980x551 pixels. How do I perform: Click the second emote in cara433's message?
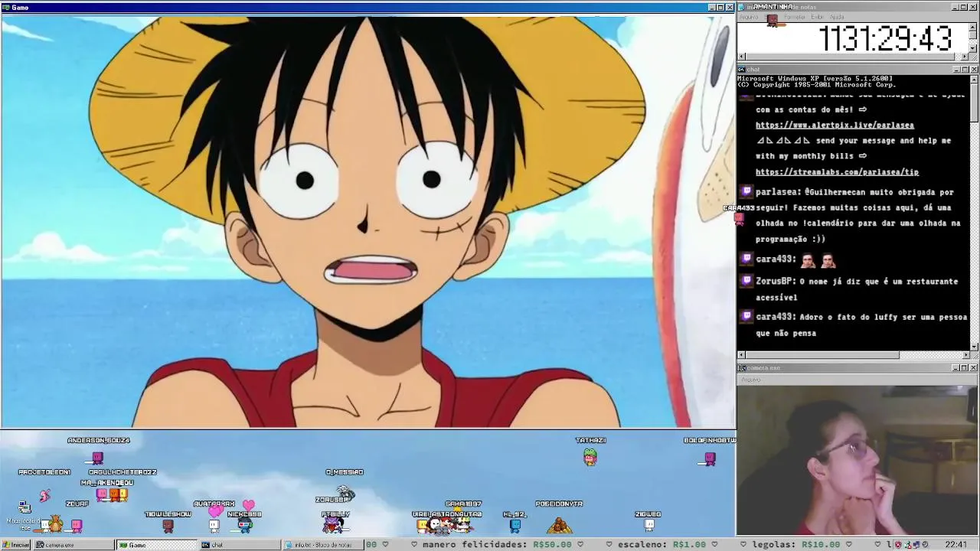(828, 260)
